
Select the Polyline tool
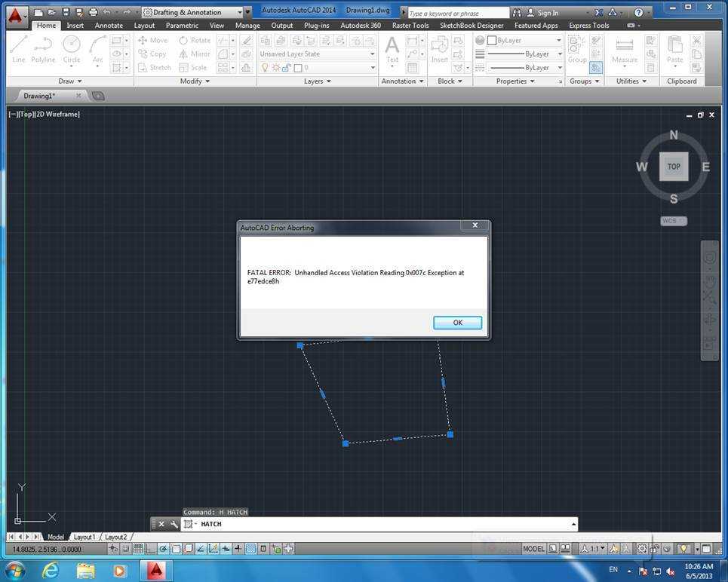click(x=43, y=50)
